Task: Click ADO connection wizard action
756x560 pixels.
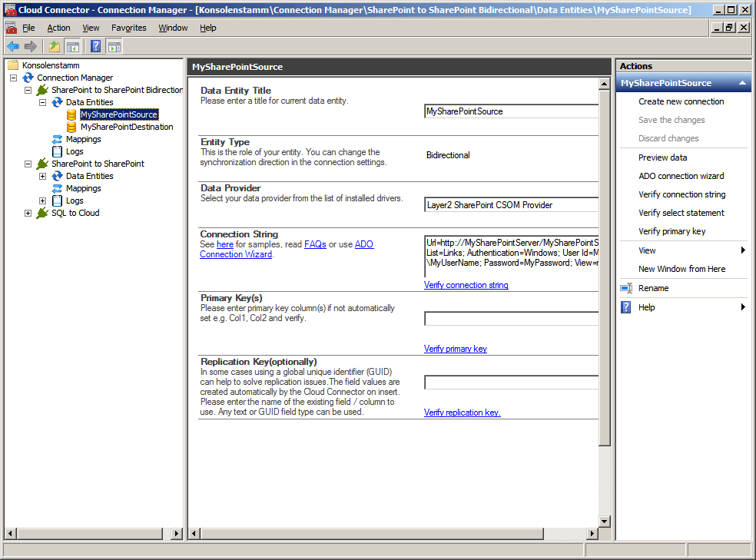Action: coord(681,176)
